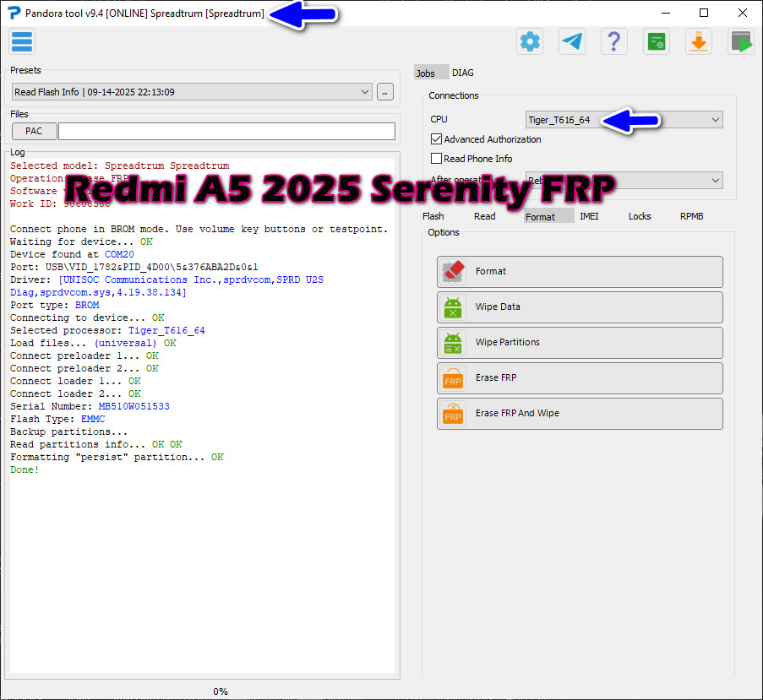Image resolution: width=763 pixels, height=700 pixels.
Task: Click the EMMC flash type text
Action: (93, 419)
